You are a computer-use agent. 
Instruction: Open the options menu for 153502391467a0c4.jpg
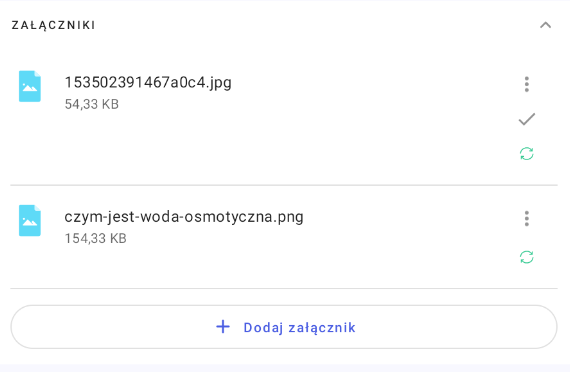[526, 84]
